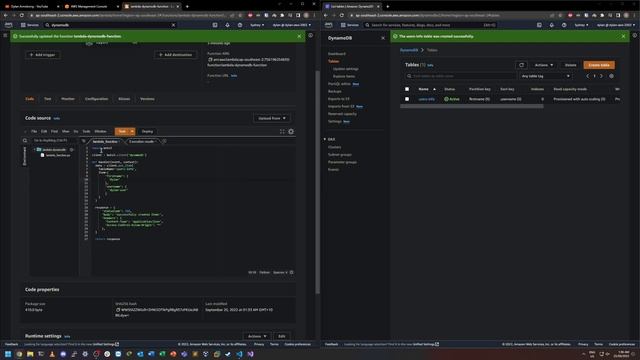The image size is (640, 360).
Task: Copy the Function ARN
Action: click(210, 60)
